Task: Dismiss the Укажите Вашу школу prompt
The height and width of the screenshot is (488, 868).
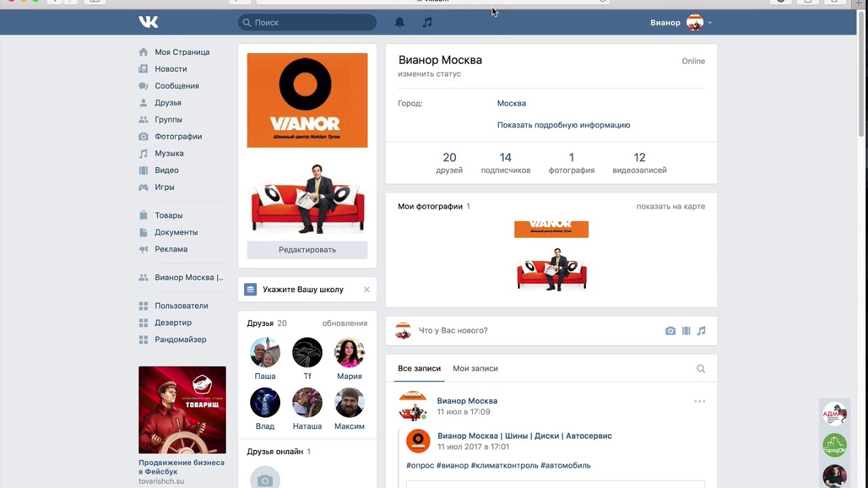Action: click(x=367, y=289)
